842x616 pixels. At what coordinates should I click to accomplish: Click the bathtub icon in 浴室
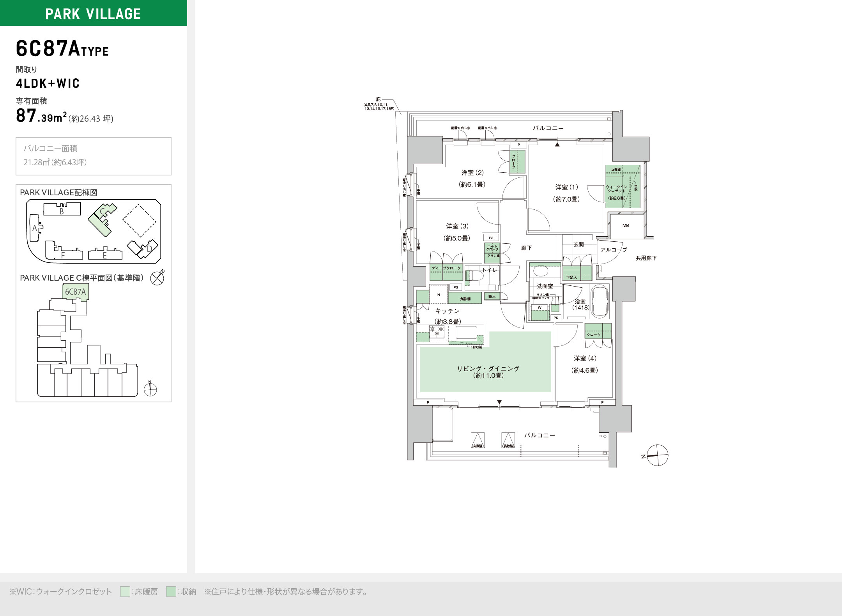click(x=600, y=301)
